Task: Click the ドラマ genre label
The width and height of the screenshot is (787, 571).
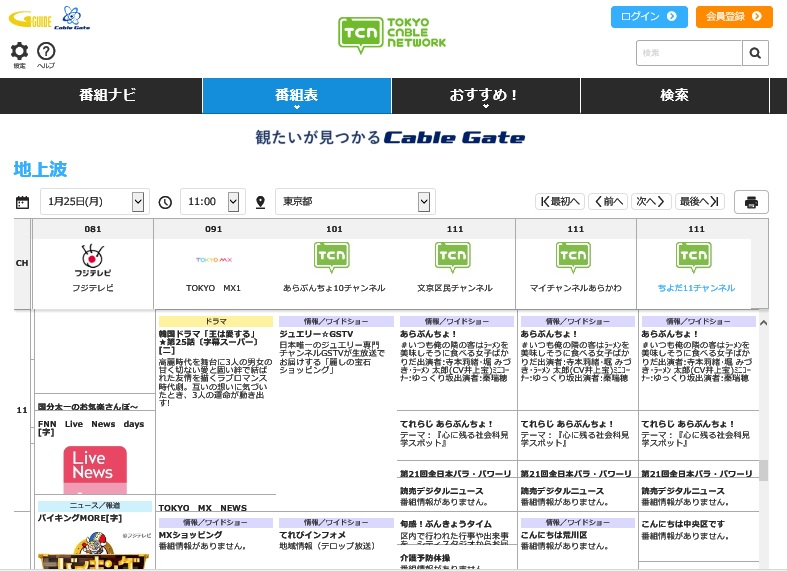Action: (216, 321)
